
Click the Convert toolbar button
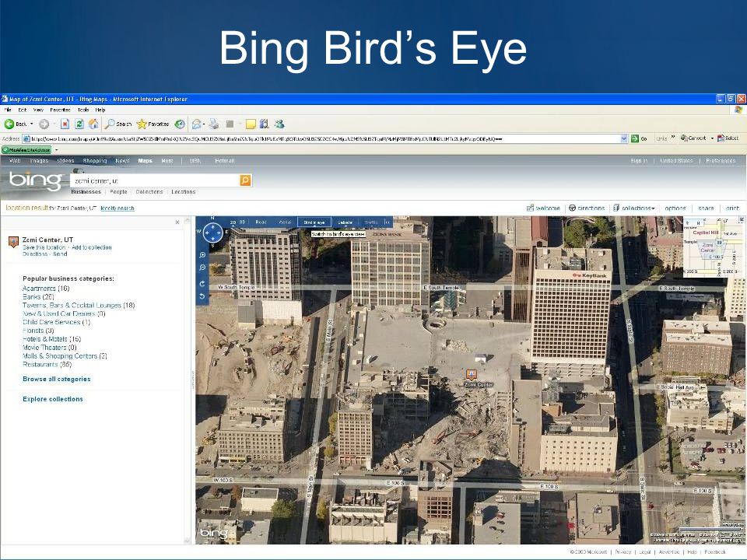[693, 138]
